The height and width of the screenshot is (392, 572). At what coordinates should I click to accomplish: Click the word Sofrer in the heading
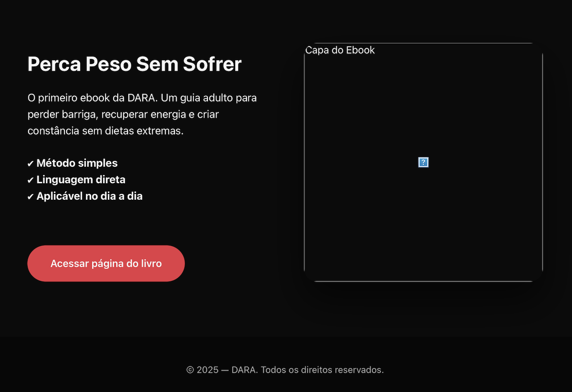click(212, 64)
